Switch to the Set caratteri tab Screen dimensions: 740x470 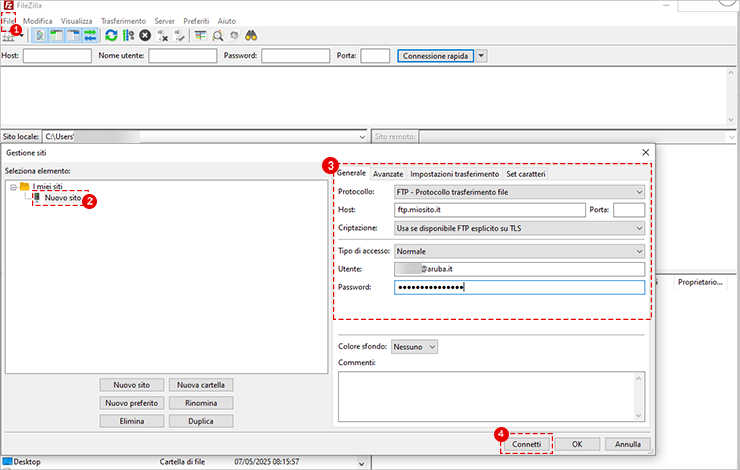(526, 174)
